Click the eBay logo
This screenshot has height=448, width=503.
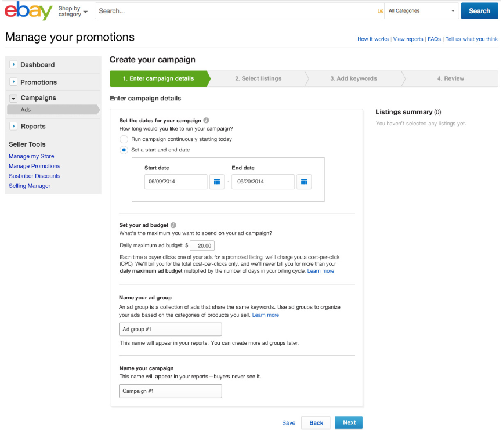[30, 11]
